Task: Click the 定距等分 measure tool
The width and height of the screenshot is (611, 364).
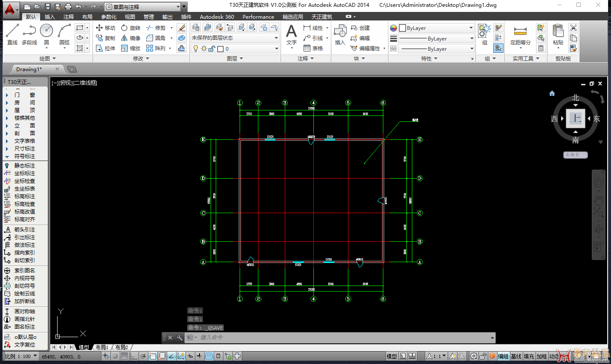Action: pos(520,35)
